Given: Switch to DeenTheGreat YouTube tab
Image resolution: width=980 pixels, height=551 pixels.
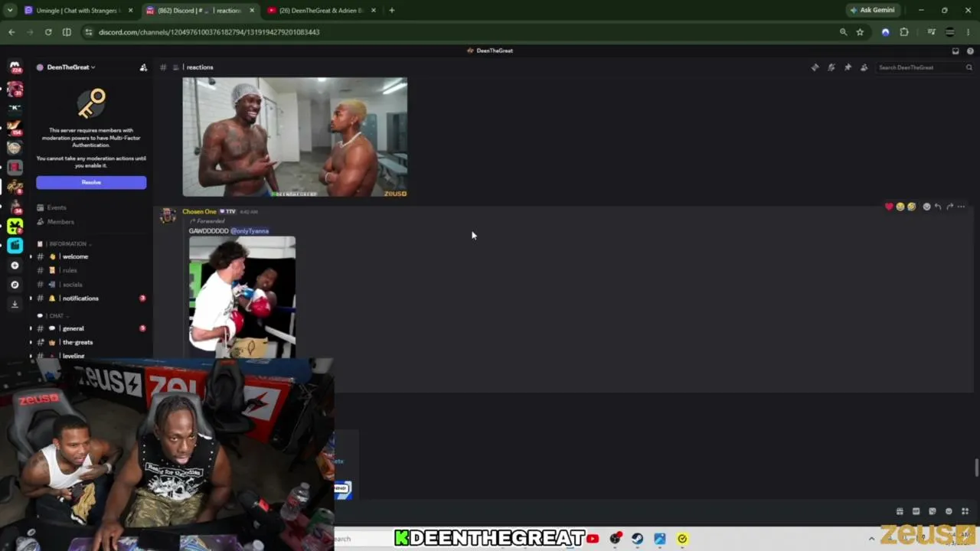Looking at the screenshot, I should pyautogui.click(x=322, y=11).
